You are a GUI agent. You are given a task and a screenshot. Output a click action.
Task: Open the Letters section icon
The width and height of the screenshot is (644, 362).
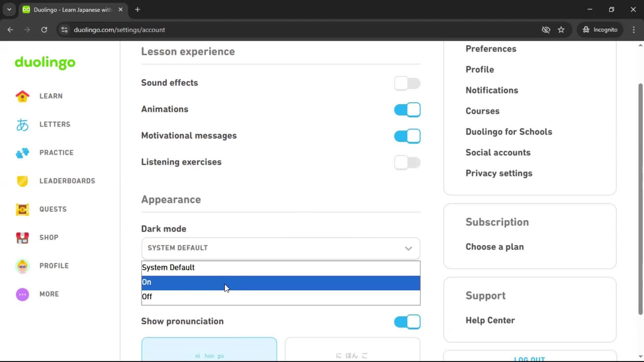(x=22, y=124)
